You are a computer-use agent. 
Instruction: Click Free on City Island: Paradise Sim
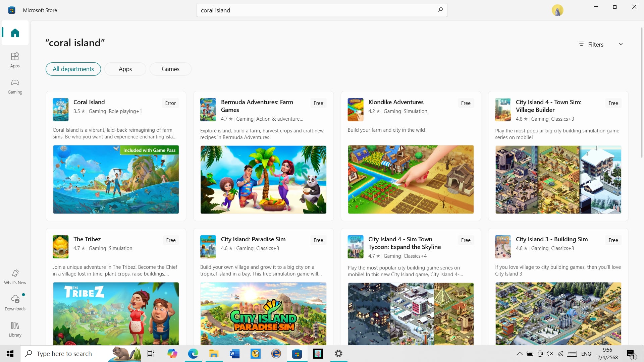tap(318, 240)
